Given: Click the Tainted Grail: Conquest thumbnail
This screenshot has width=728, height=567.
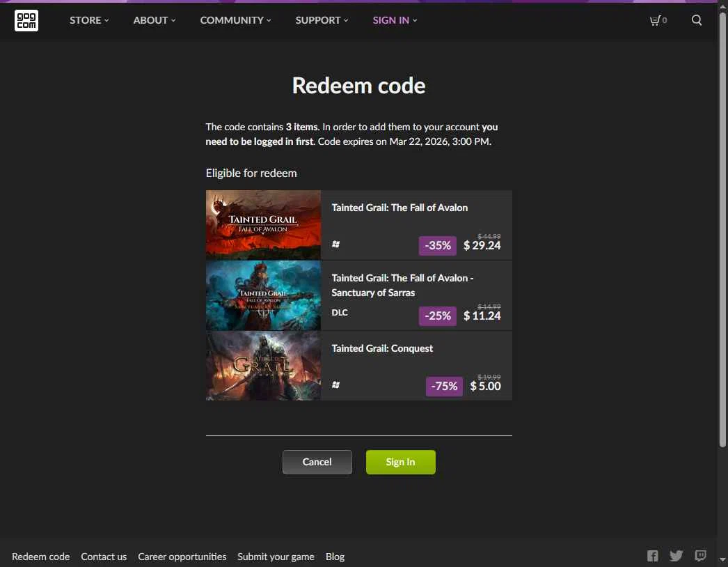Looking at the screenshot, I should [x=263, y=366].
